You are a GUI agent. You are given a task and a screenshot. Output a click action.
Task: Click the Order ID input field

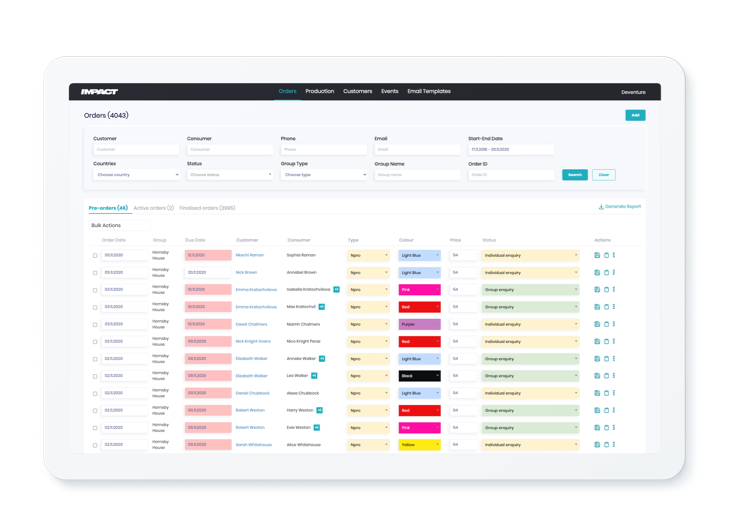511,175
